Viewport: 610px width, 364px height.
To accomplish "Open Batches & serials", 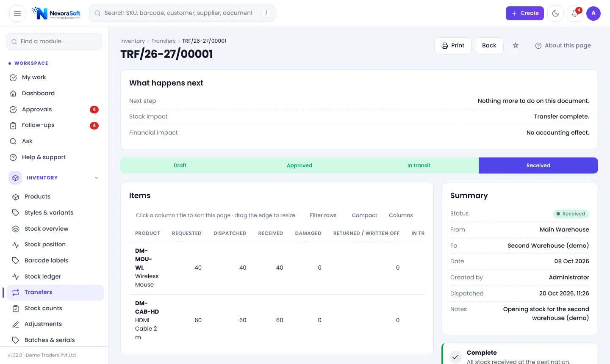I will click(x=55, y=340).
